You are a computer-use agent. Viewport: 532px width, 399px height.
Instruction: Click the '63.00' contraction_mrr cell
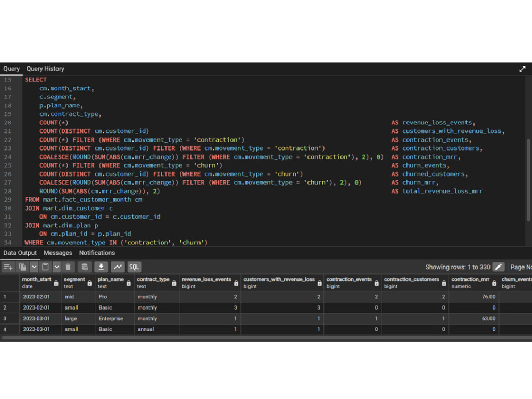[473, 319]
